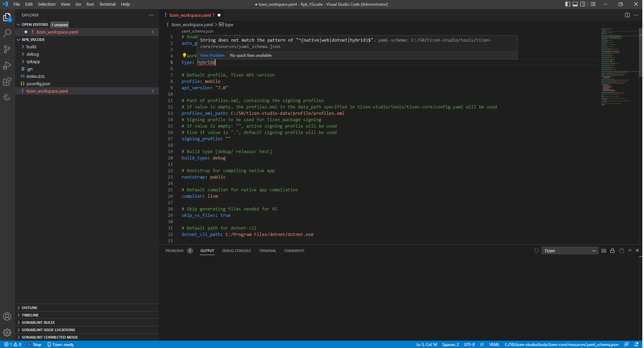Open the Accounts icon in activity bar

(7, 316)
